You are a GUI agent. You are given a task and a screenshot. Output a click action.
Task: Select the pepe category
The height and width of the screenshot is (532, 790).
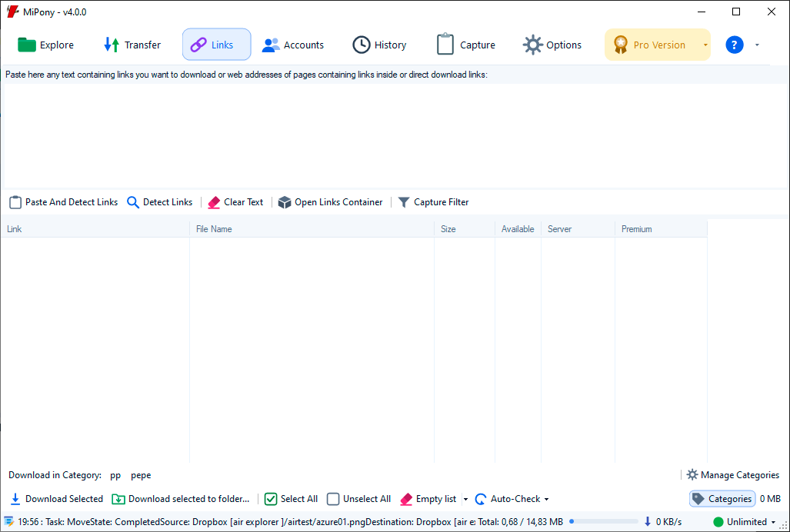[141, 475]
